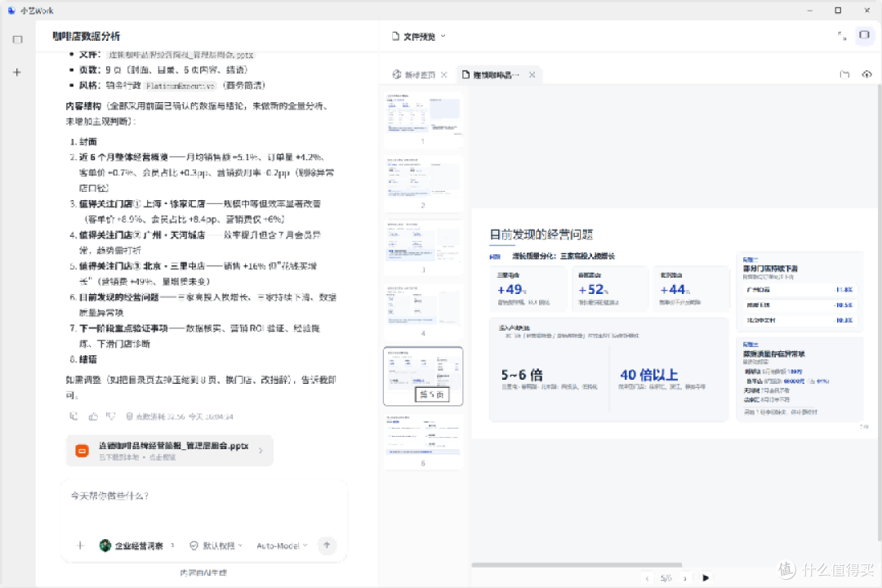Close the 新标签页 tab

(x=444, y=74)
